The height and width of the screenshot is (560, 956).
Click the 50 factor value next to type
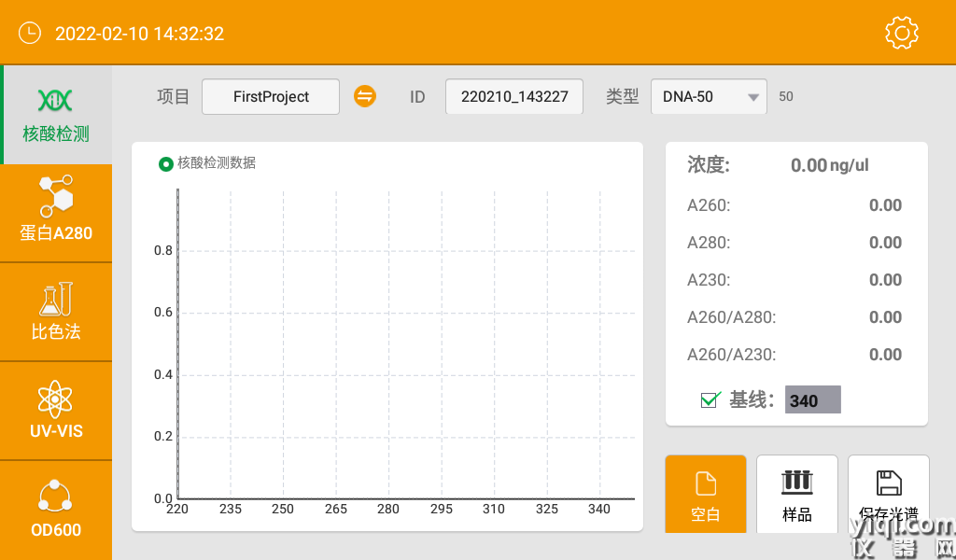tap(786, 96)
